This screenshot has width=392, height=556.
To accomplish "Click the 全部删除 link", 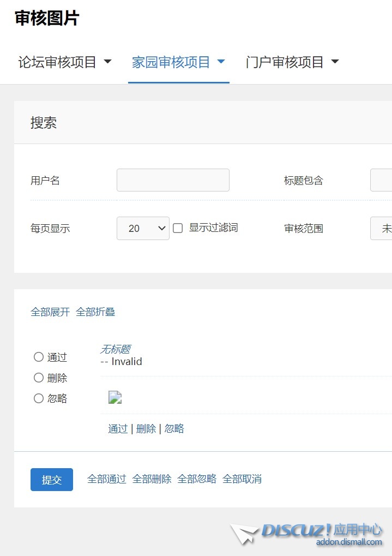I will [x=152, y=479].
